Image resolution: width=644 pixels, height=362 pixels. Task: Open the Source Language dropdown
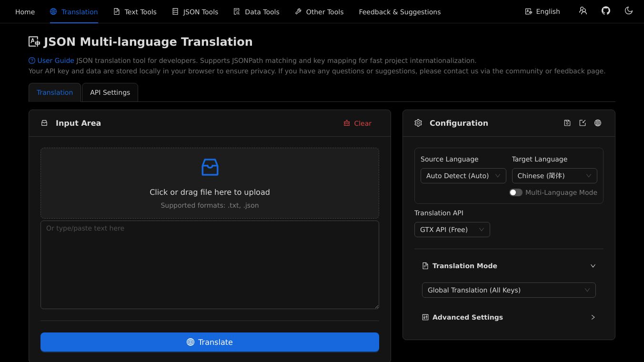coord(463,176)
